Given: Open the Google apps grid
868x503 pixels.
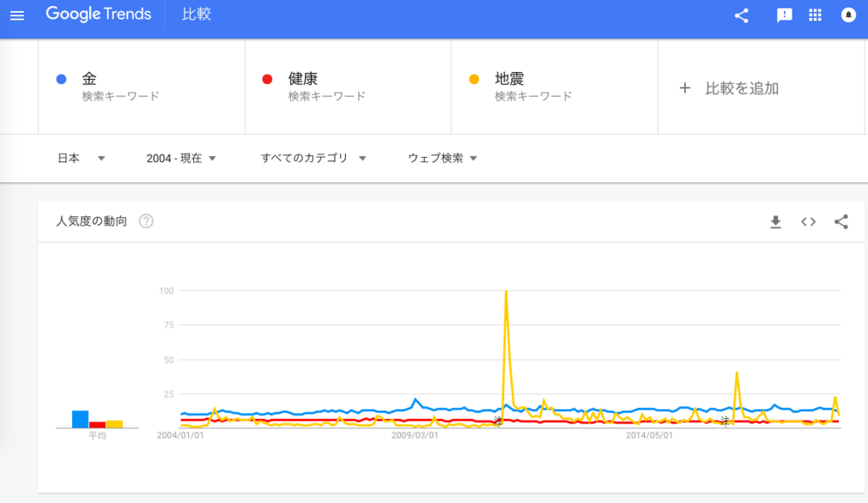Looking at the screenshot, I should point(816,15).
